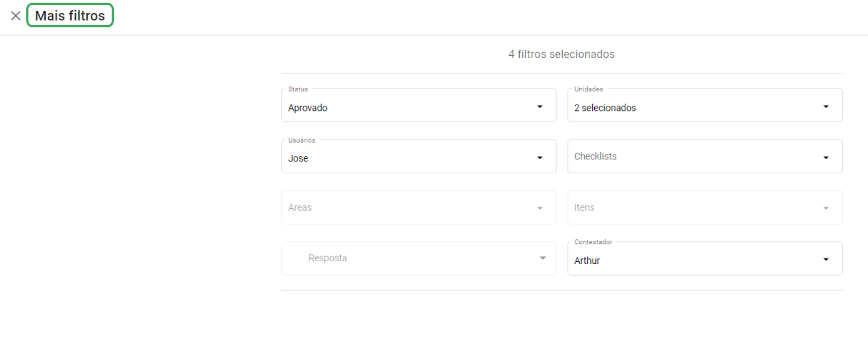Viewport: 868px width, 339px height.
Task: Expand the Unidades selection list
Action: tap(826, 107)
